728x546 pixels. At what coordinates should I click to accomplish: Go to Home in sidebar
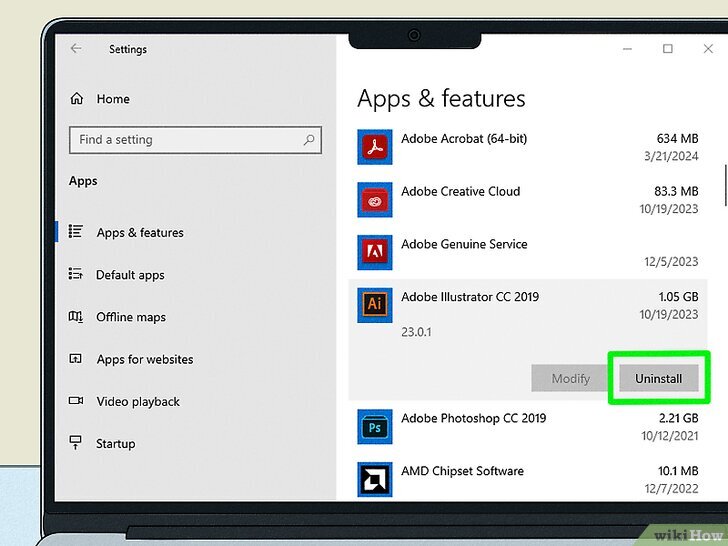113,99
